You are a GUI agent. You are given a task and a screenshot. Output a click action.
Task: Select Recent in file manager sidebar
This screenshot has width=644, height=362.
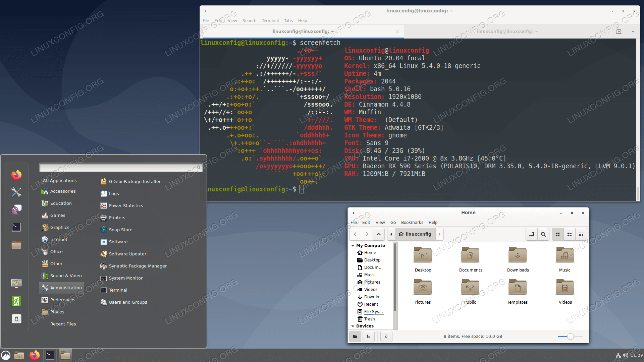tap(368, 304)
